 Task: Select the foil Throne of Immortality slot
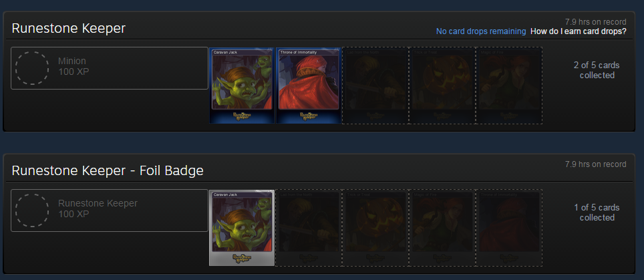509,228
